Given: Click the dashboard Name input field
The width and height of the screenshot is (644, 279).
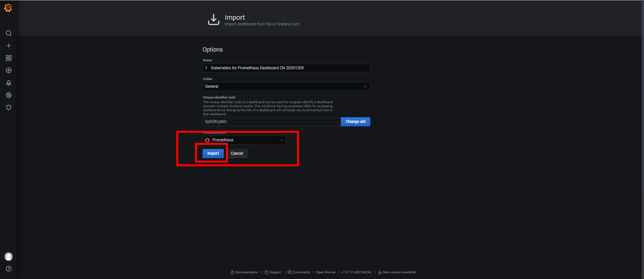Looking at the screenshot, I should 286,68.
